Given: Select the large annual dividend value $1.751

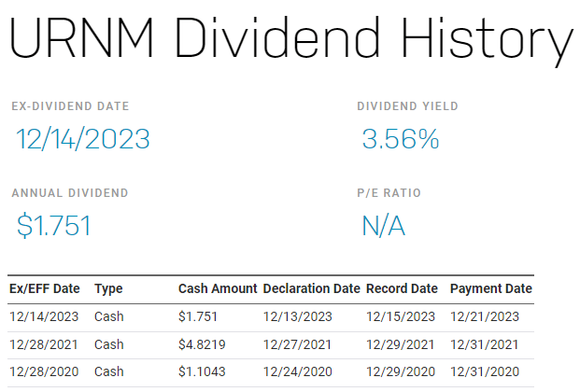Looking at the screenshot, I should click(54, 225).
